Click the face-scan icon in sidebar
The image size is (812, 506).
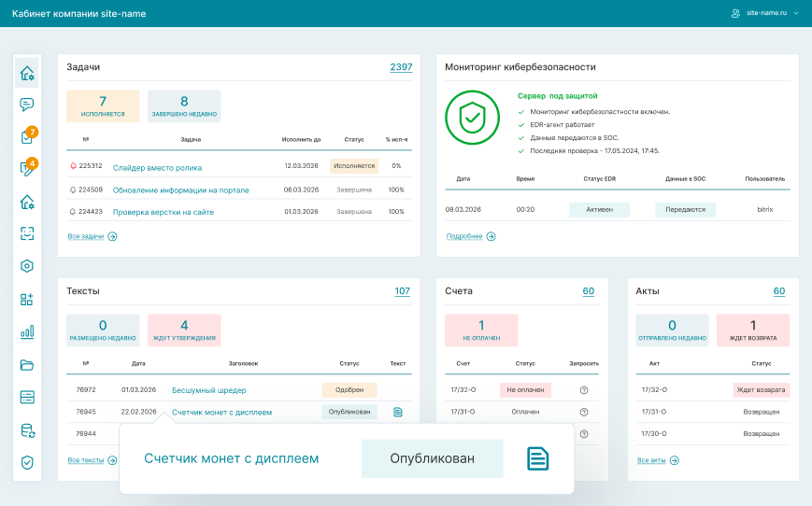[x=27, y=233]
